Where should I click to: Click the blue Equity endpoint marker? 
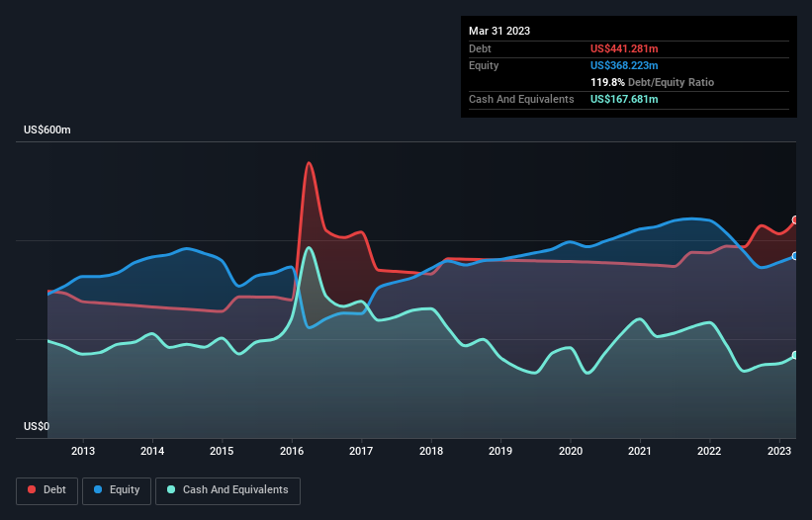(795, 256)
